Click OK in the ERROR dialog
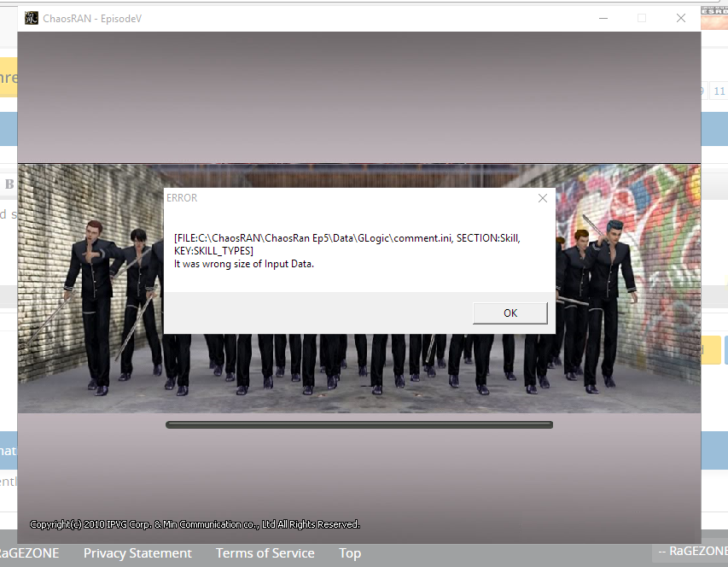The height and width of the screenshot is (567, 728). 510,313
